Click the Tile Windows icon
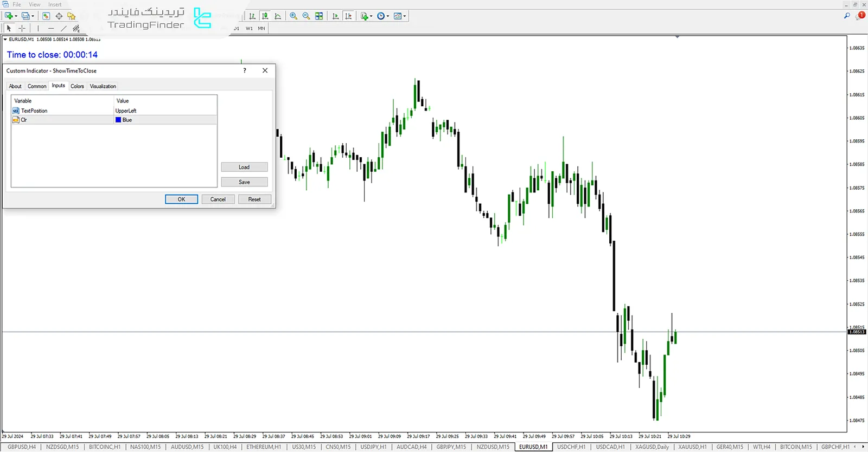868x452 pixels. (x=319, y=16)
